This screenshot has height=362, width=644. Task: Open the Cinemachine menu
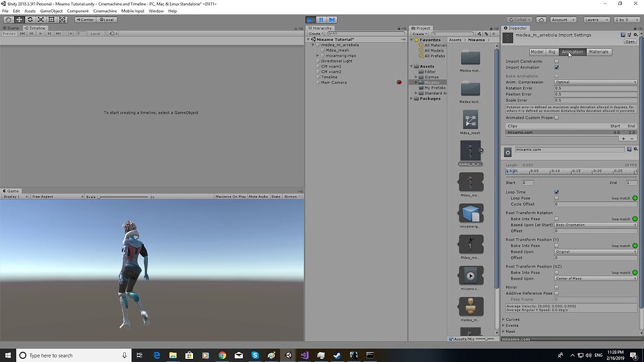[104, 11]
